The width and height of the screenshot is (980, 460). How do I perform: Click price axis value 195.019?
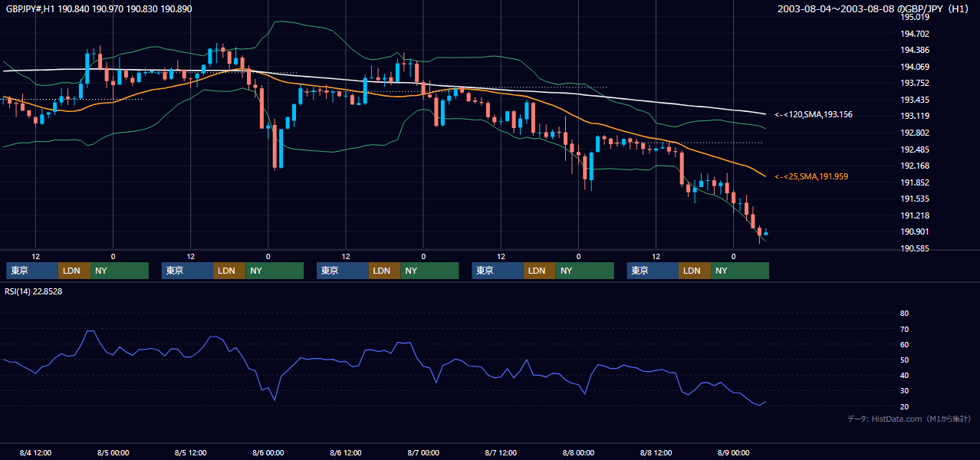tap(915, 17)
